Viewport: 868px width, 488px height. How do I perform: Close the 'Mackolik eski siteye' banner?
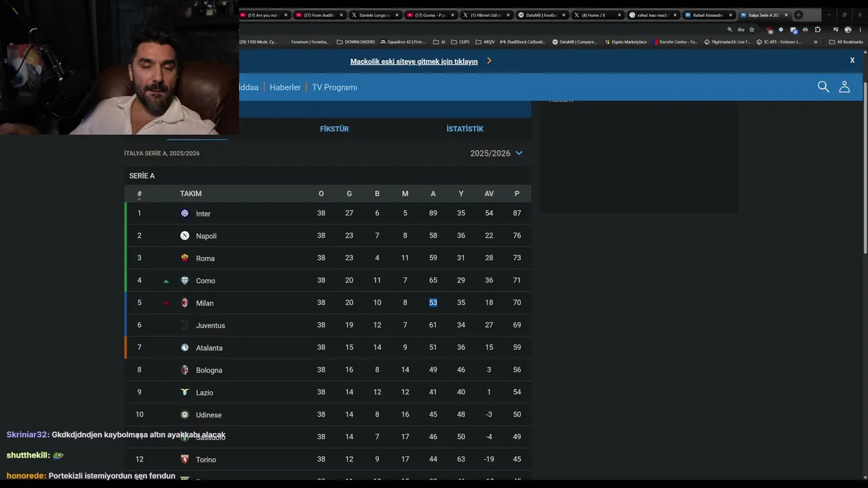click(x=852, y=60)
